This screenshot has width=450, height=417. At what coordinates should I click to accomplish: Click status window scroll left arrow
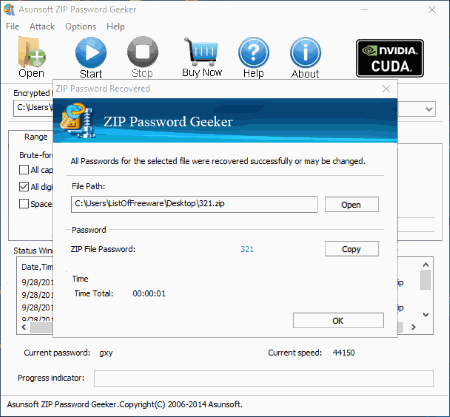pyautogui.click(x=24, y=327)
